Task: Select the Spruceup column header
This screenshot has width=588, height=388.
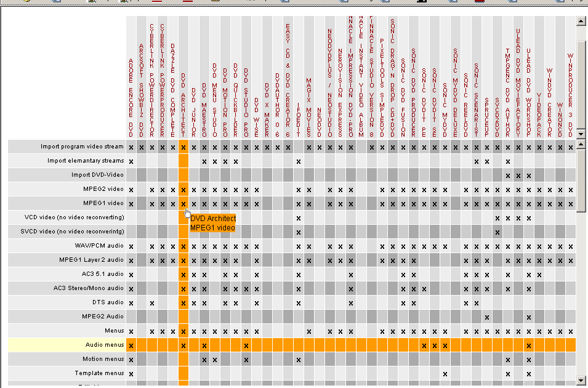Action: coord(487,118)
